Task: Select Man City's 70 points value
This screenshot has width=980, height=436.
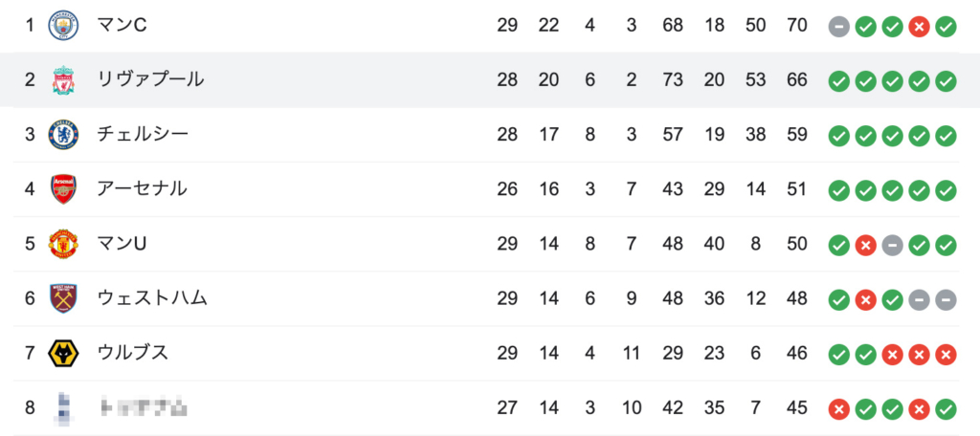Action: [797, 26]
